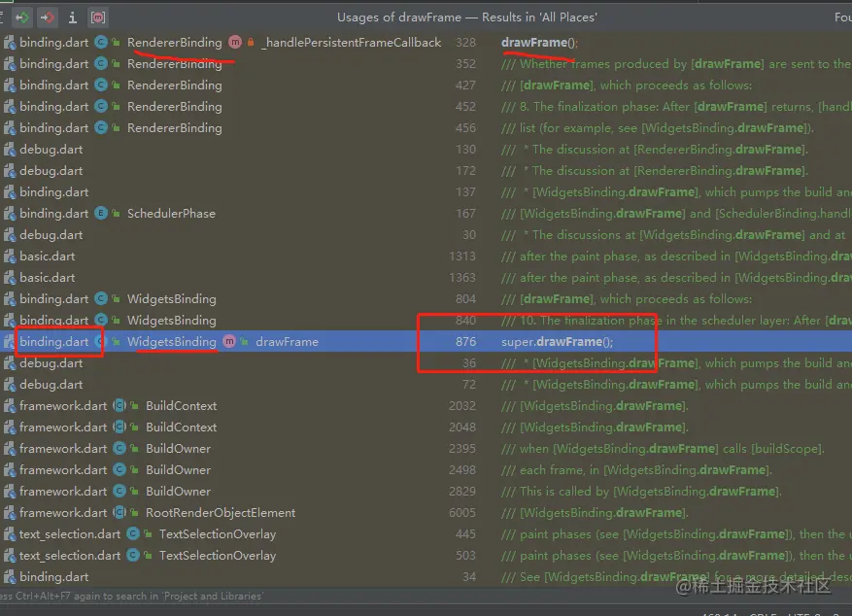Toggle the red write access filter icon

coord(48,17)
